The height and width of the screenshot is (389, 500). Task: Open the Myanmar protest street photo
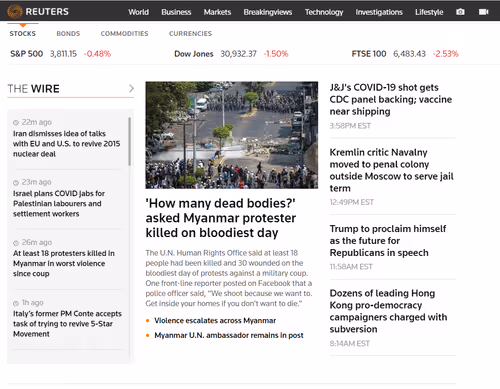click(232, 135)
